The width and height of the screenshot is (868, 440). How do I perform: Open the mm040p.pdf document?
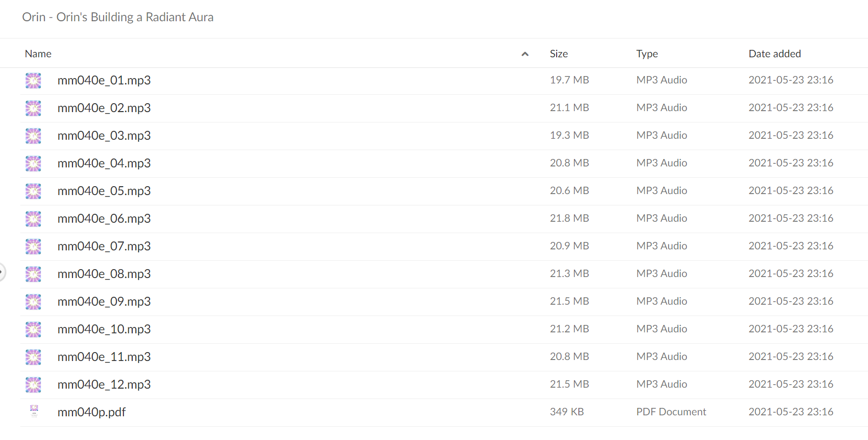[x=92, y=412]
